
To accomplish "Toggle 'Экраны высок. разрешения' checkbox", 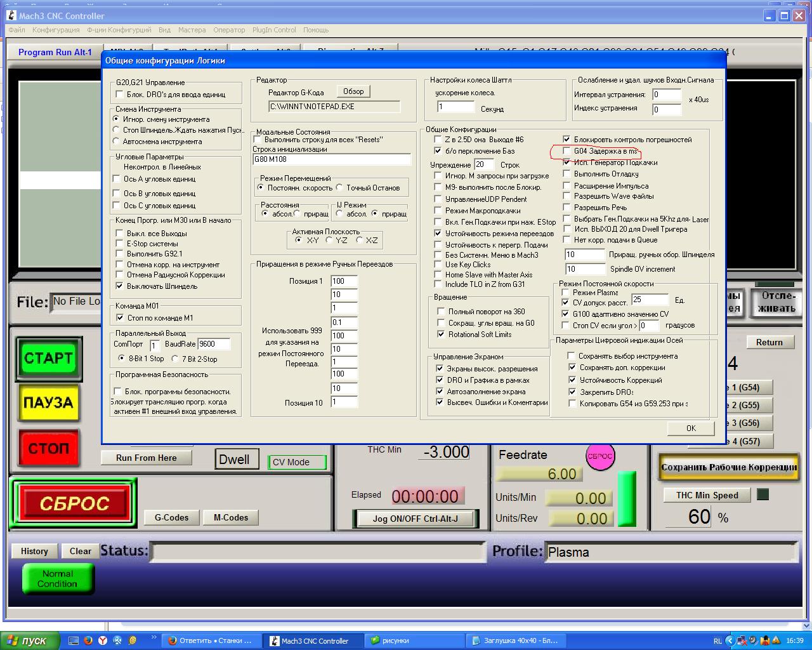I will tap(440, 369).
